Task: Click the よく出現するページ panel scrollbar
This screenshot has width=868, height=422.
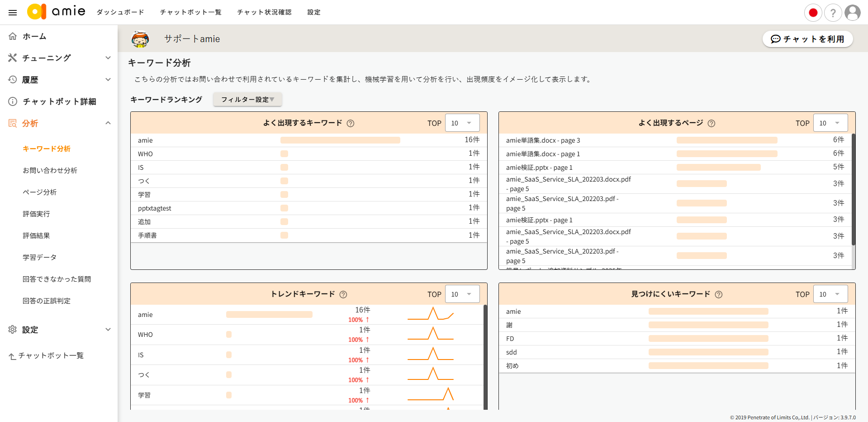Action: click(x=853, y=190)
